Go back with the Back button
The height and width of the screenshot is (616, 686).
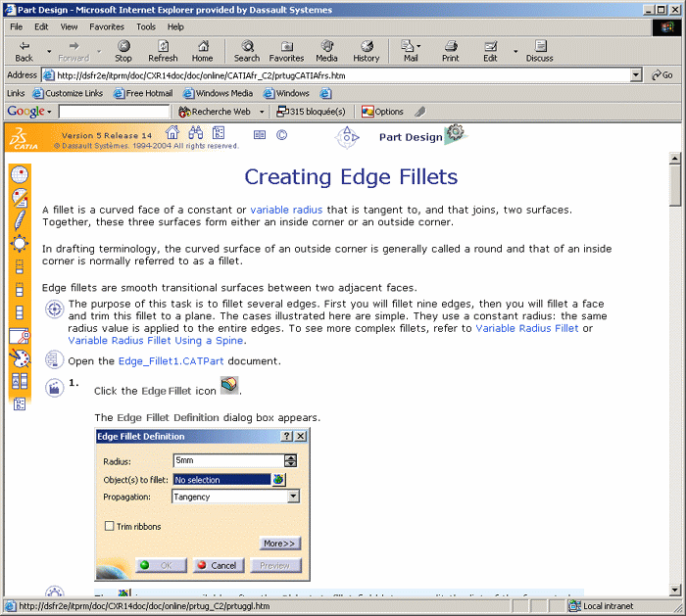pos(24,51)
